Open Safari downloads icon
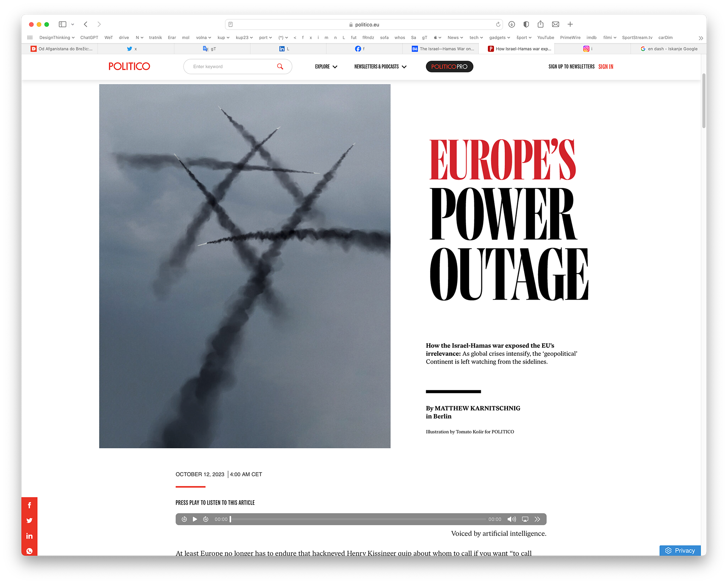The height and width of the screenshot is (584, 728). click(511, 24)
